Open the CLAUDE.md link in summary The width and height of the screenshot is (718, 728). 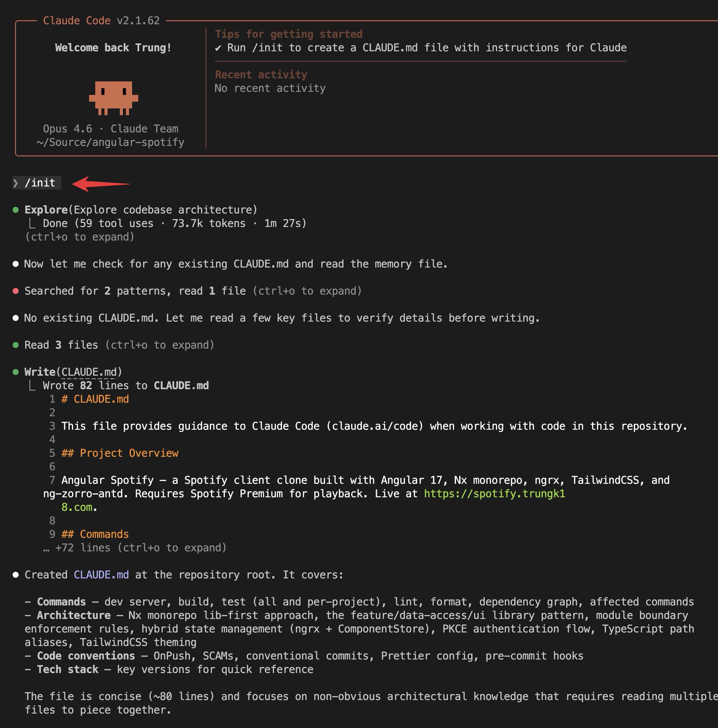[101, 575]
